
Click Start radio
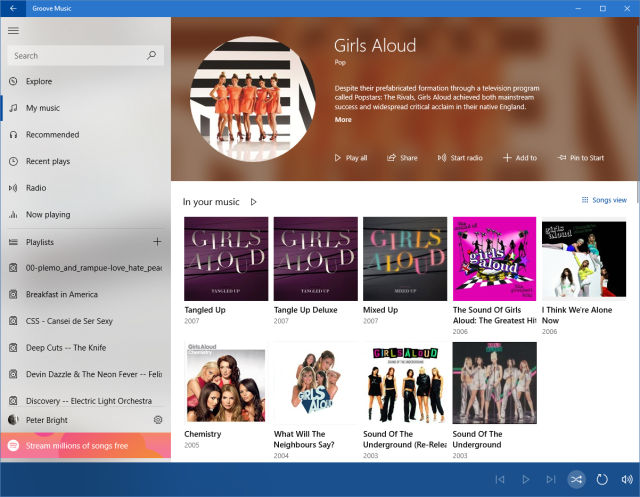(x=460, y=158)
